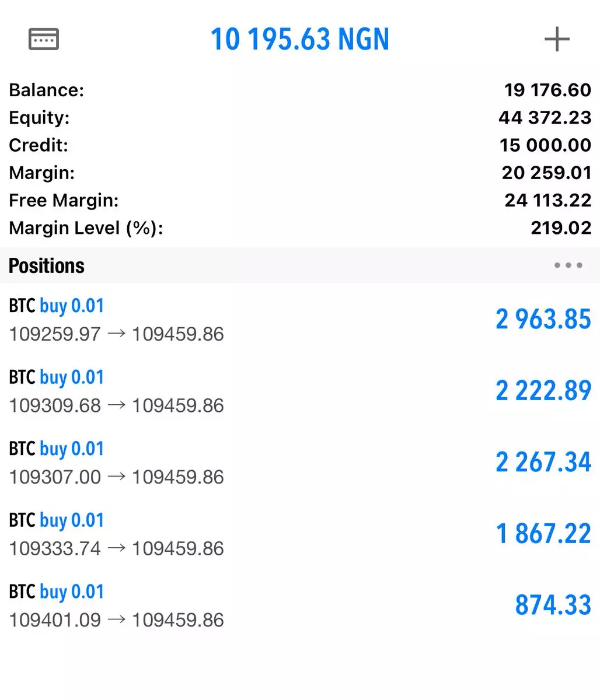Tap the Positions section header label
The width and height of the screenshot is (600, 700).
pos(47,266)
